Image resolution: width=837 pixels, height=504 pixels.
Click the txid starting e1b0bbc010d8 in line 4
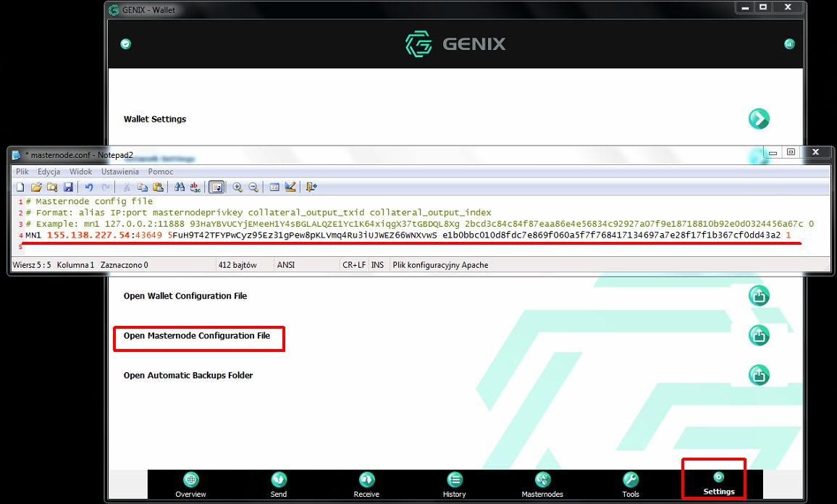(x=612, y=235)
